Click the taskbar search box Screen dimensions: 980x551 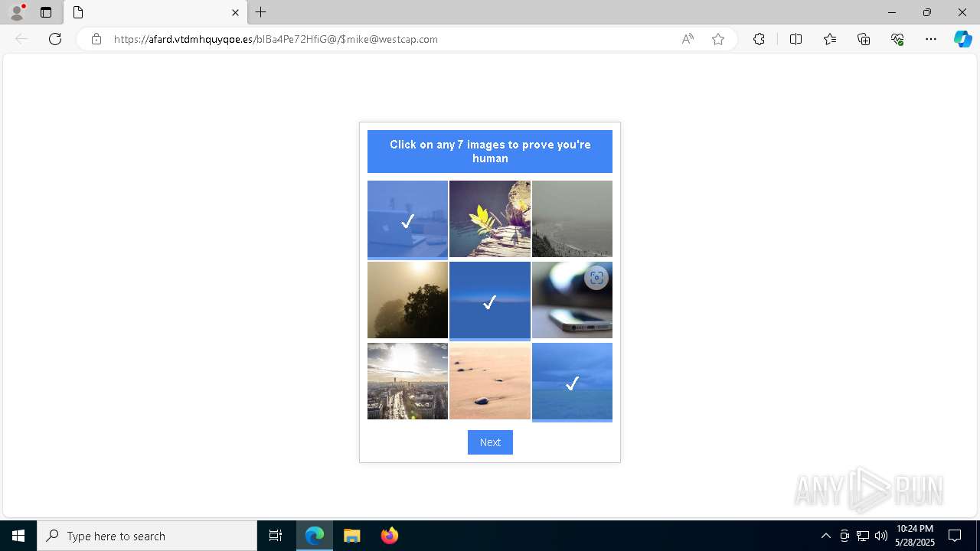tap(147, 536)
